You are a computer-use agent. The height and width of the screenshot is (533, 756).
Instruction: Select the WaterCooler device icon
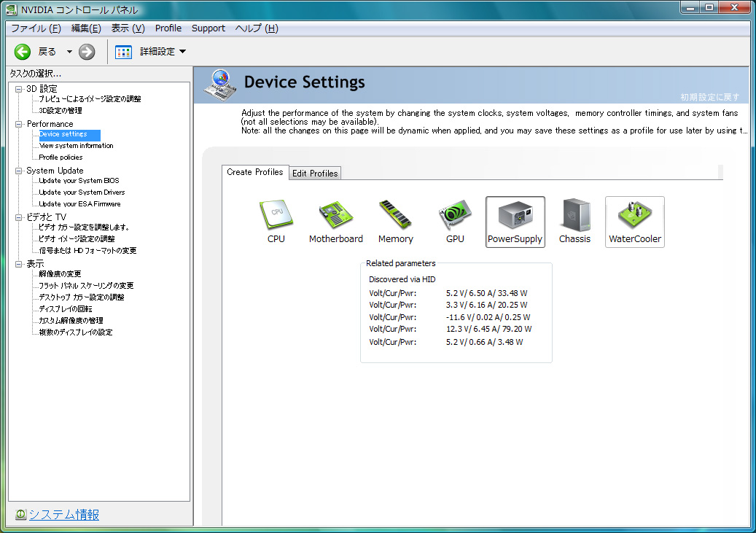634,222
